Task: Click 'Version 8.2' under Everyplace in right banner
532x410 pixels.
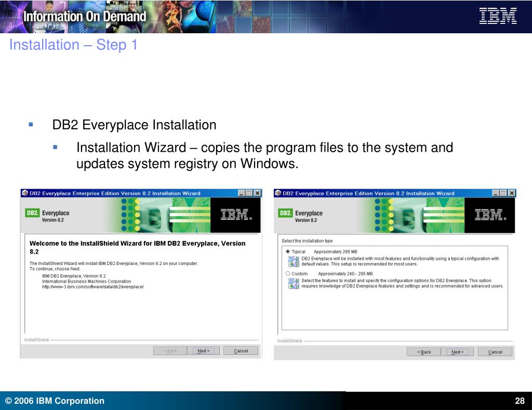Action: (x=306, y=220)
